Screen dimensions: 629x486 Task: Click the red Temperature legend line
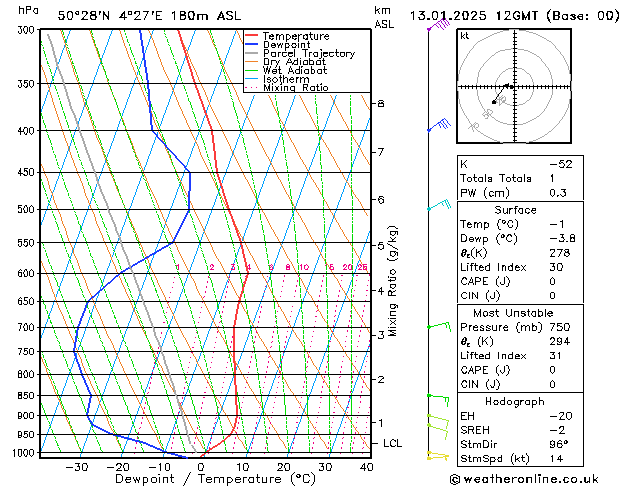click(x=252, y=36)
